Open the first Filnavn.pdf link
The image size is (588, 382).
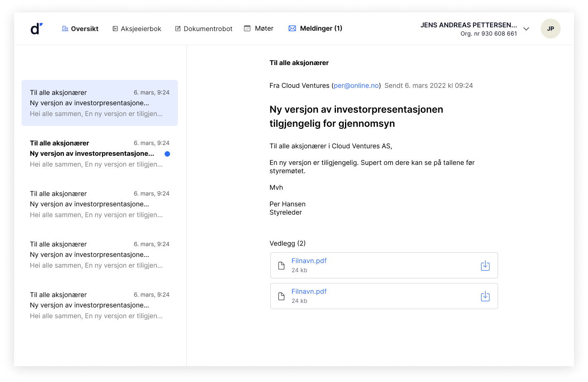click(x=309, y=261)
